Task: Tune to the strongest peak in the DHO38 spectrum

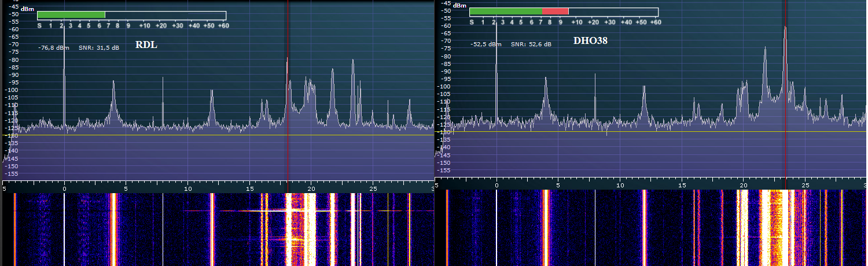Action: pos(785,29)
